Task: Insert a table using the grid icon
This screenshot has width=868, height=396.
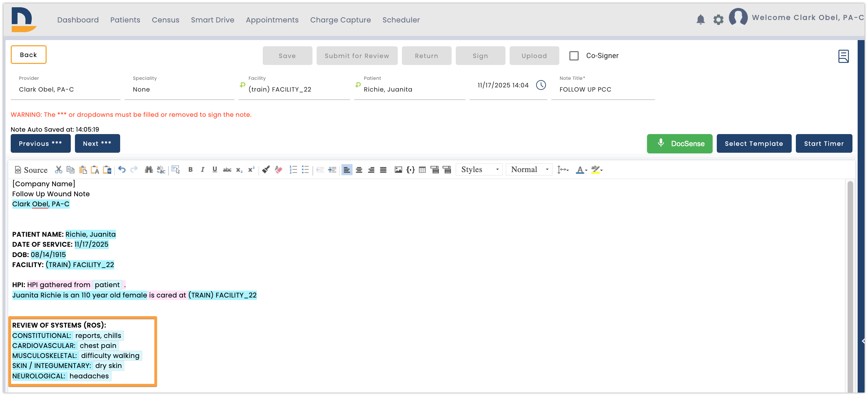Action: pos(422,170)
